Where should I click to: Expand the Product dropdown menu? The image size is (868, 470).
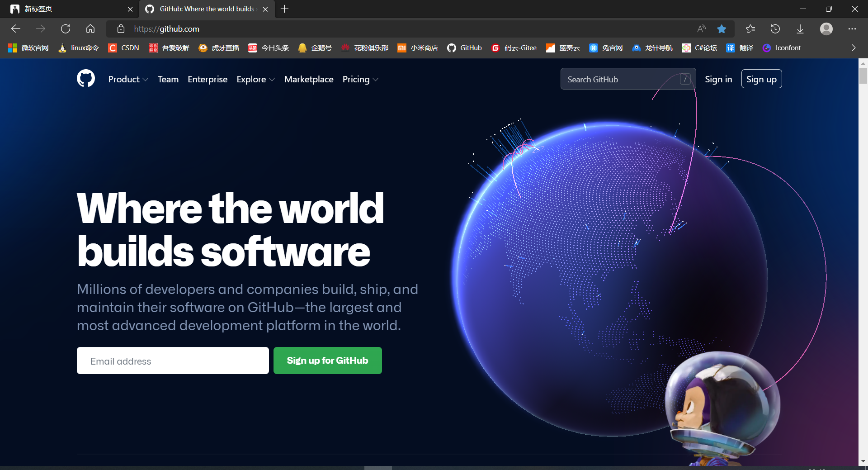coord(128,79)
